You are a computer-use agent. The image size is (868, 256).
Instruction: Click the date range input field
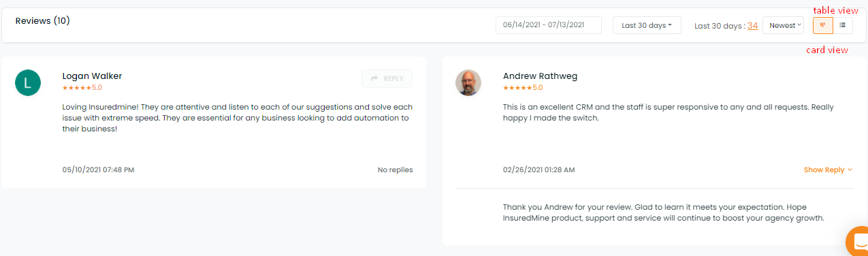(x=549, y=25)
